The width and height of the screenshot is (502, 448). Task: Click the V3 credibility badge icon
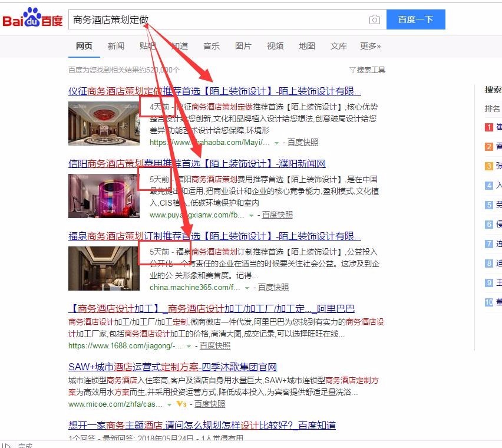click(x=181, y=404)
